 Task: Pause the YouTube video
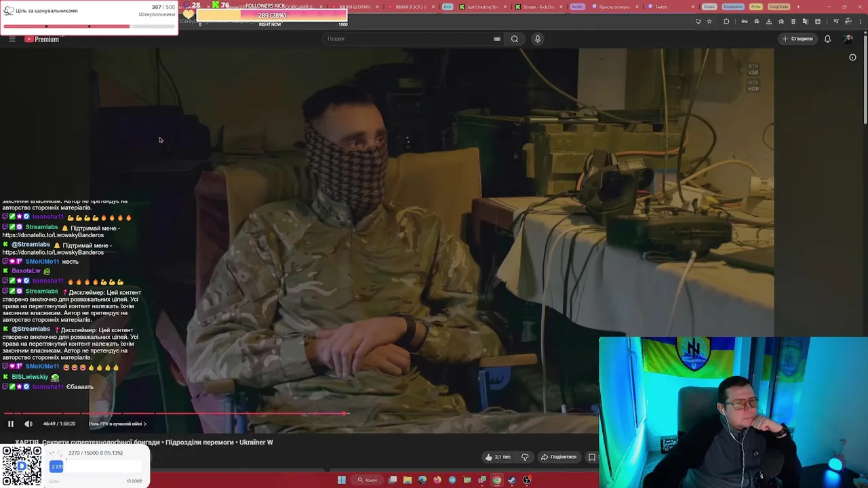pos(11,424)
